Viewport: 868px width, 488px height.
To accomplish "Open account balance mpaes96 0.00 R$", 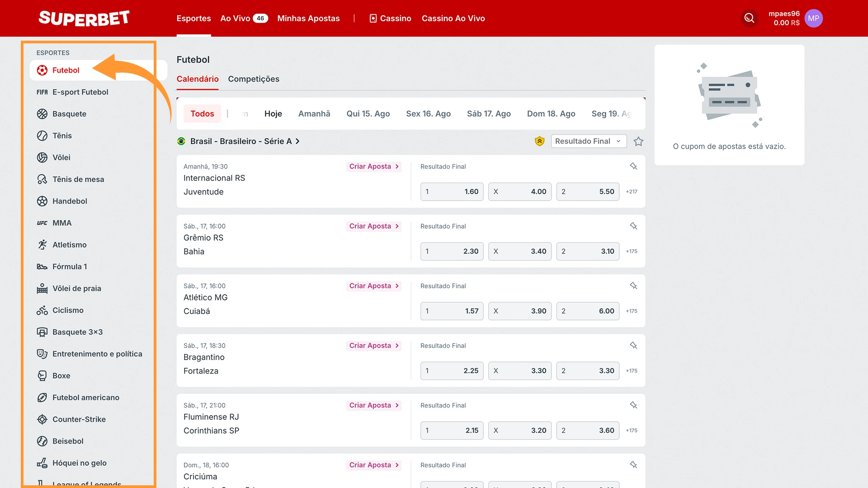I will (x=784, y=18).
